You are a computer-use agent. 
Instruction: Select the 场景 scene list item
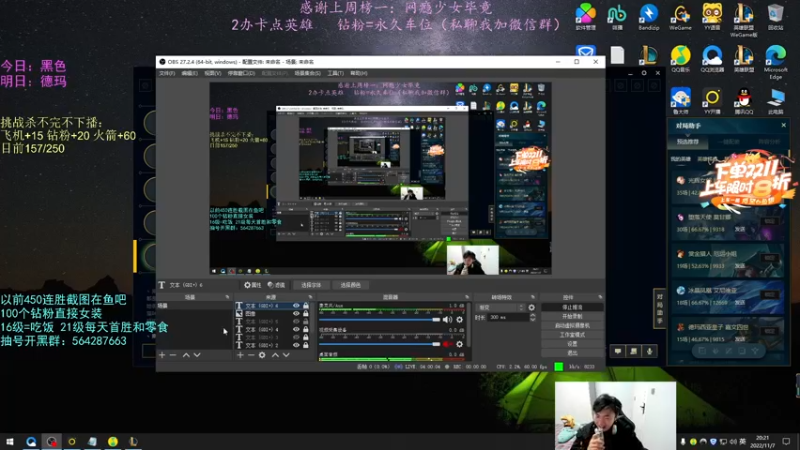pos(194,306)
